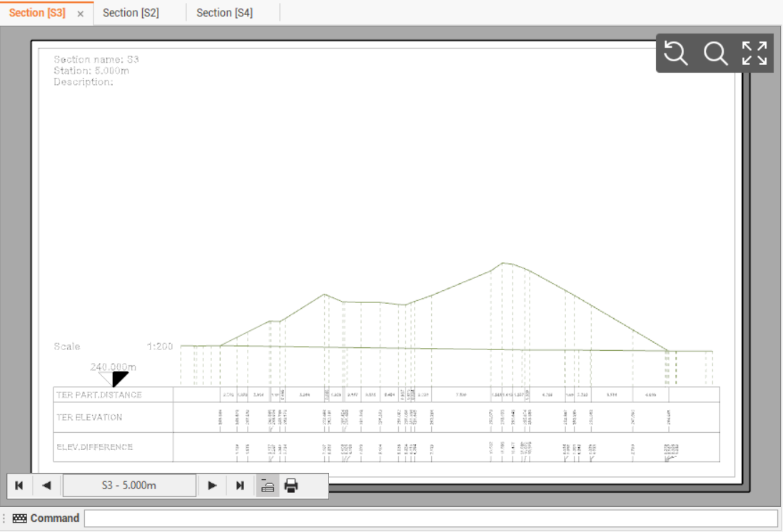
Task: Go to the previous section
Action: click(46, 486)
